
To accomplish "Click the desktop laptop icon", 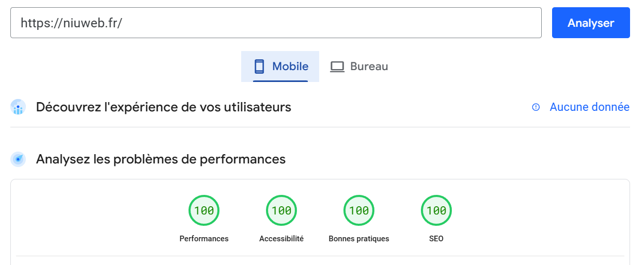I will tap(337, 67).
